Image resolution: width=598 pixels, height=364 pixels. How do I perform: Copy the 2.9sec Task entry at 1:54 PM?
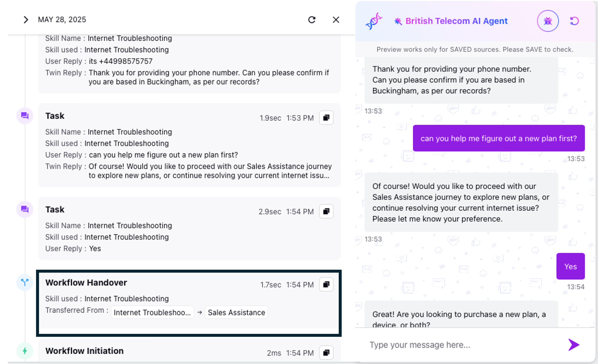click(326, 211)
